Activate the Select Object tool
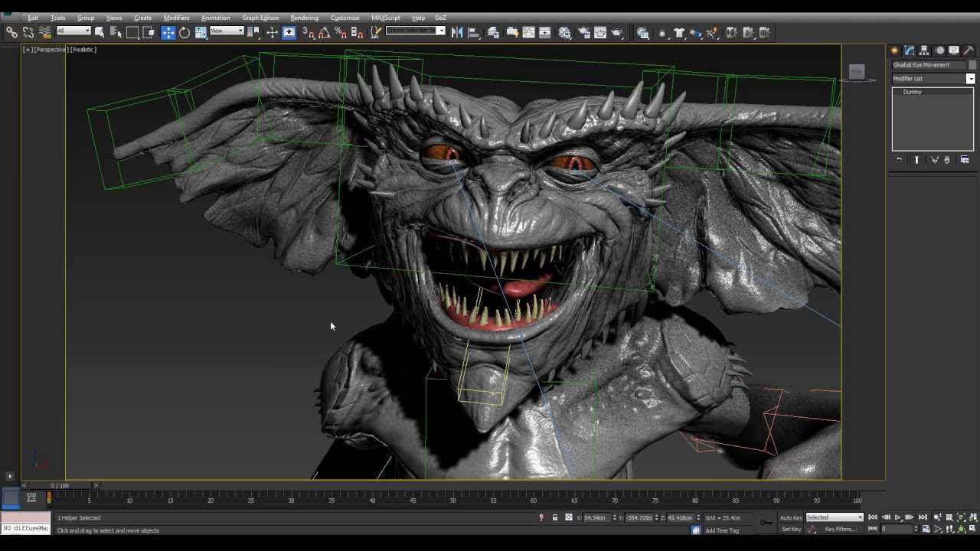 100,32
